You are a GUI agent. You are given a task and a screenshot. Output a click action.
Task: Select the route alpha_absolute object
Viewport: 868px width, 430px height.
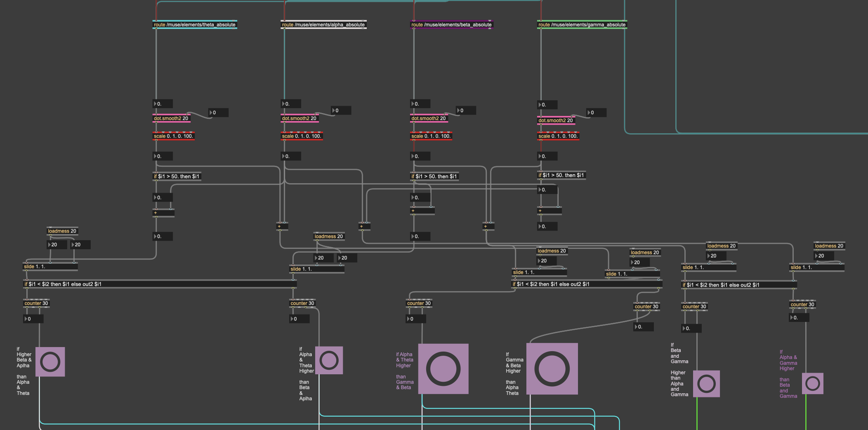(x=323, y=25)
